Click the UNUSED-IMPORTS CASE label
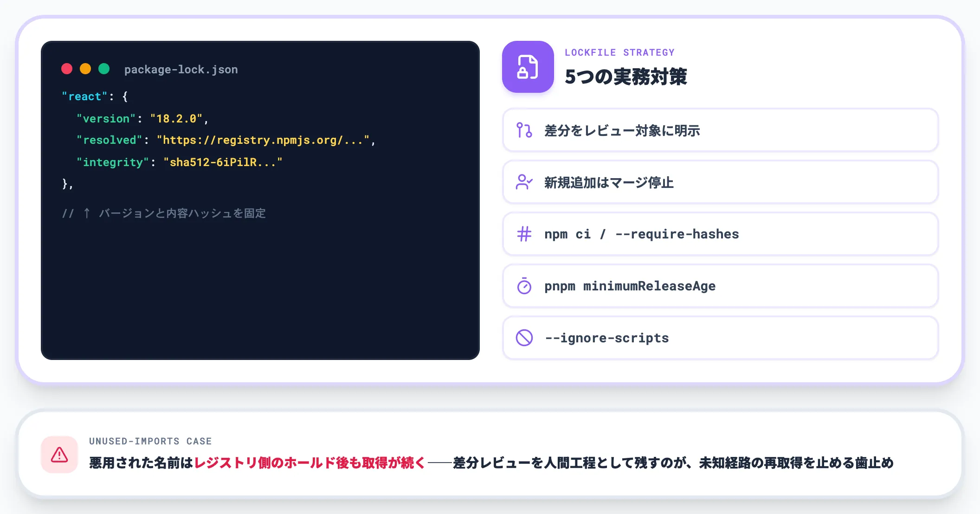980x514 pixels. (x=150, y=441)
